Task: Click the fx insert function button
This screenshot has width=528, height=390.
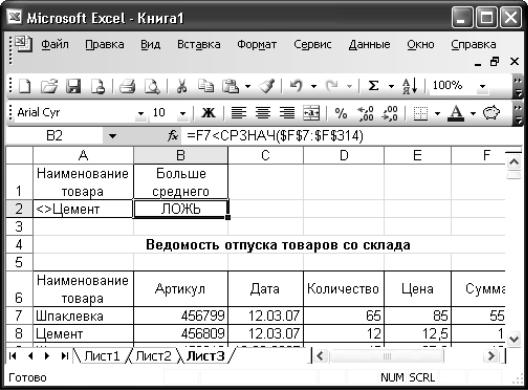Action: [x=173, y=136]
